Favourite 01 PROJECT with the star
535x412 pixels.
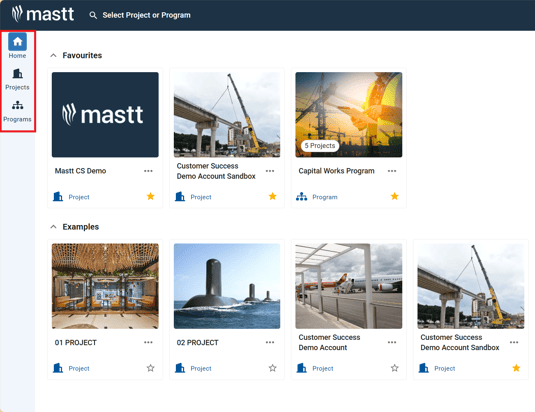coord(150,368)
